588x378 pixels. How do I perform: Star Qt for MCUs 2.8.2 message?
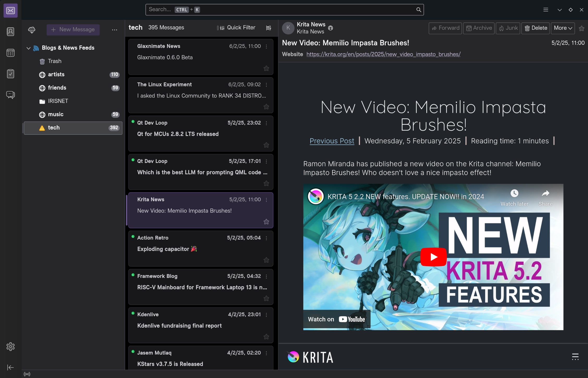pyautogui.click(x=266, y=145)
